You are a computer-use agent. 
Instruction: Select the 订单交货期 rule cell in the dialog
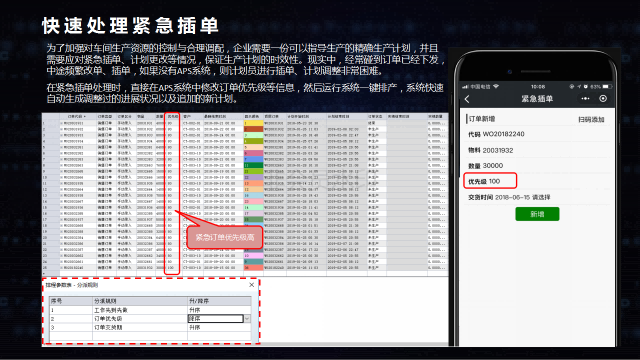pos(140,327)
